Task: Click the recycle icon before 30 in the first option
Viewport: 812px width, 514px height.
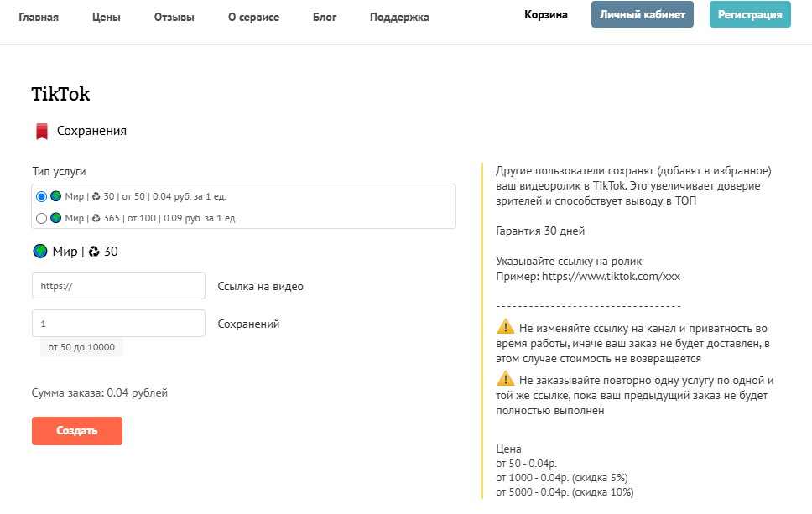Action: tap(96, 196)
